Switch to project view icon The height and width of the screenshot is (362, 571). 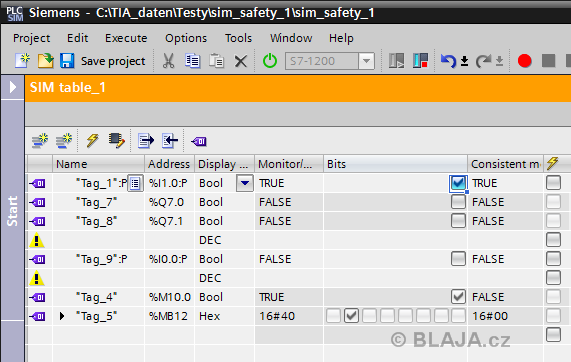pyautogui.click(x=420, y=61)
